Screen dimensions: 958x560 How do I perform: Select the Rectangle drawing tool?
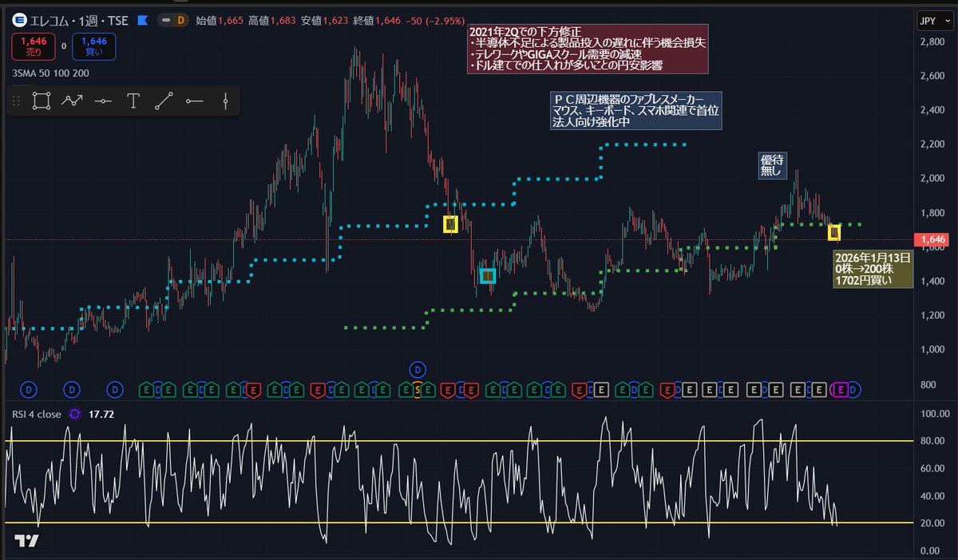pos(42,101)
